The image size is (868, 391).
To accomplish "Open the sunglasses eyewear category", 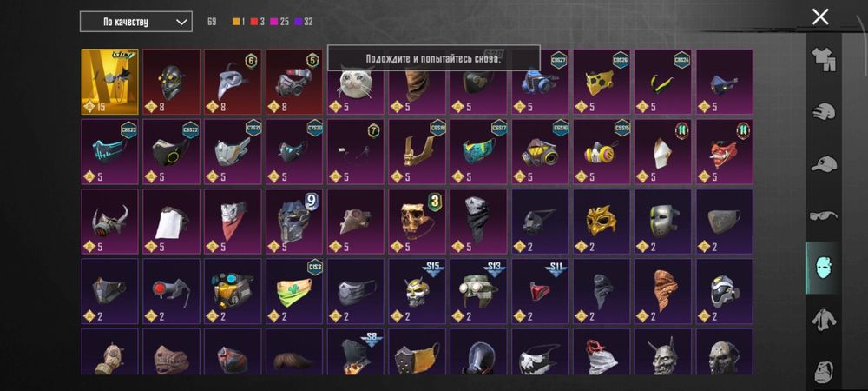I will tap(824, 215).
